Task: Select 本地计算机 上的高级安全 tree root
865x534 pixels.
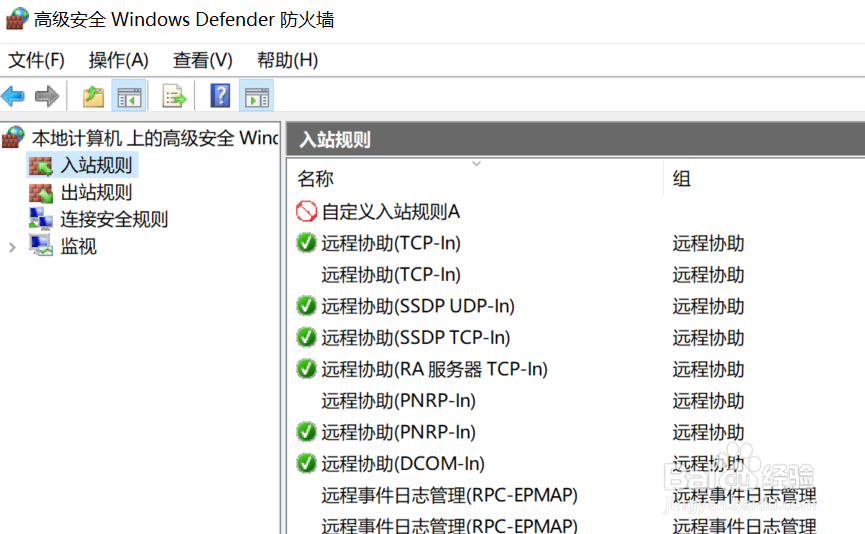Action: (x=156, y=138)
